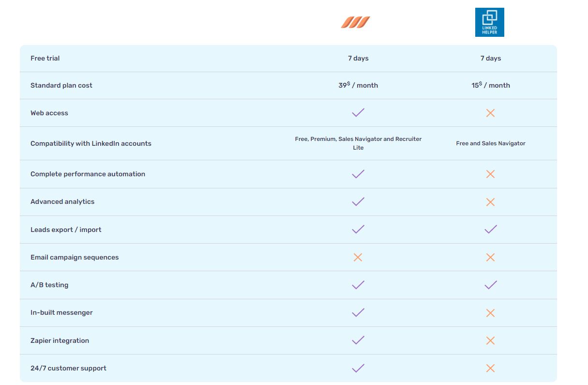Viewport: 588px width, 385px height.
Task: Click the checkmark for Advanced analytics
Action: click(x=358, y=201)
